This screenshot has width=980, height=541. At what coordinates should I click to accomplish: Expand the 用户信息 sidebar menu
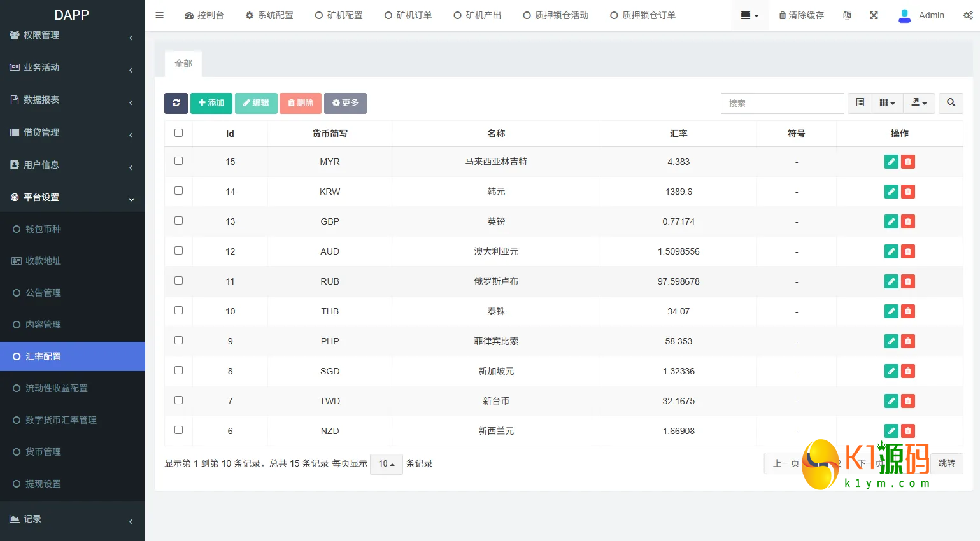click(73, 165)
